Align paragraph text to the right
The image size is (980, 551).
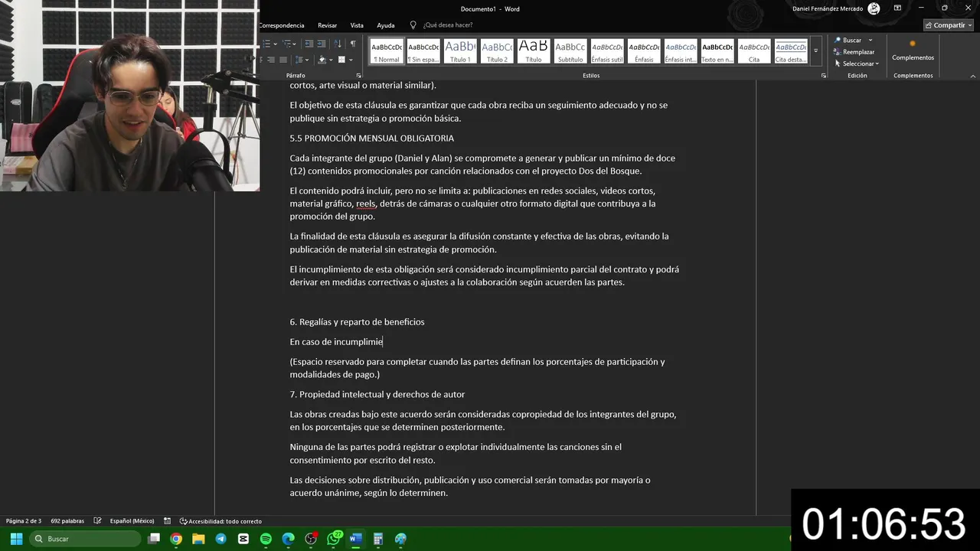pyautogui.click(x=271, y=60)
